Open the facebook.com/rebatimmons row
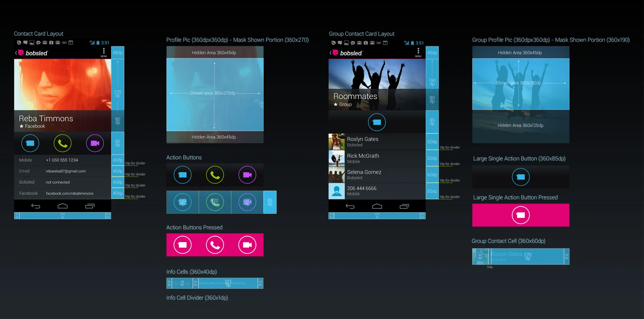The height and width of the screenshot is (319, 644). 63,193
